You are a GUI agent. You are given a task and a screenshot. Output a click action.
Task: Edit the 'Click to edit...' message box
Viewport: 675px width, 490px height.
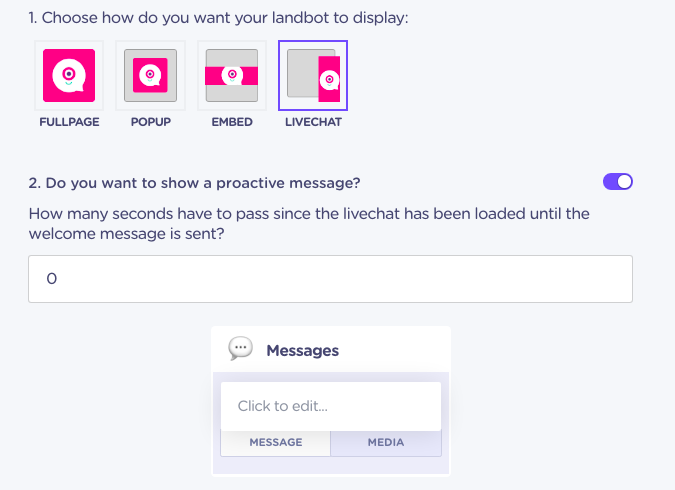click(331, 406)
